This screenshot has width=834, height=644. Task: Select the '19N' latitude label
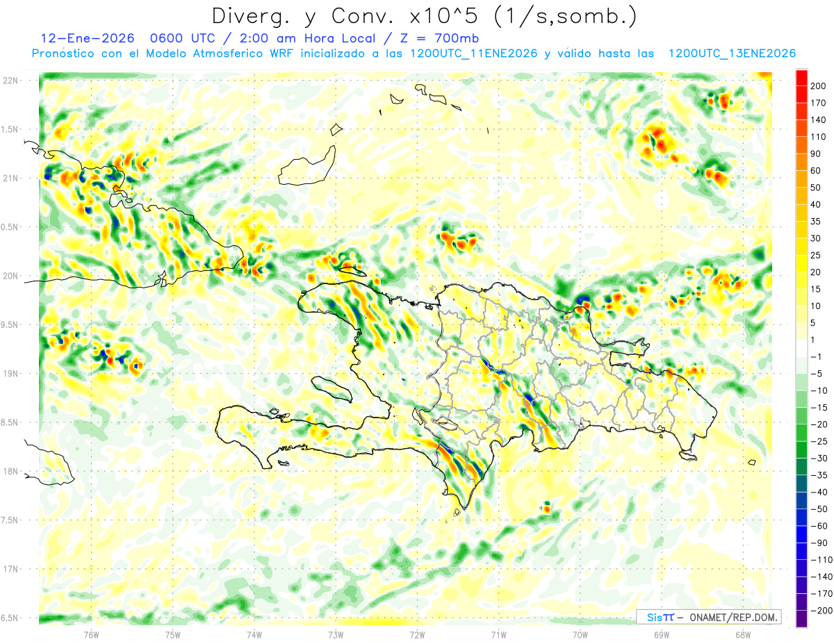coord(11,374)
